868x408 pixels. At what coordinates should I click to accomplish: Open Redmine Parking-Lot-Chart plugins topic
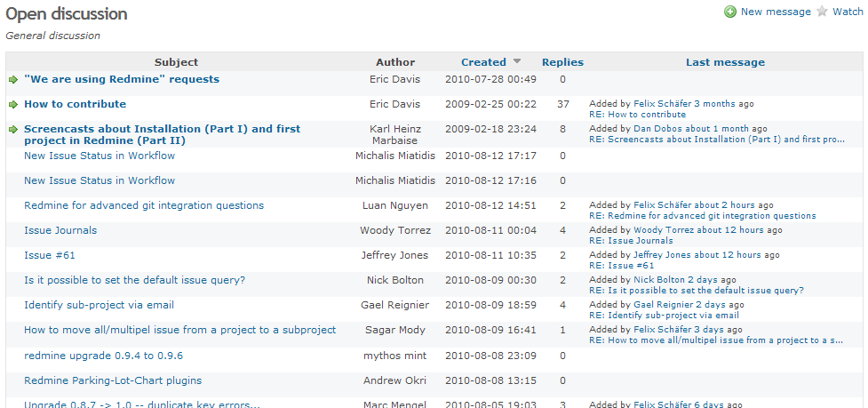tap(113, 380)
